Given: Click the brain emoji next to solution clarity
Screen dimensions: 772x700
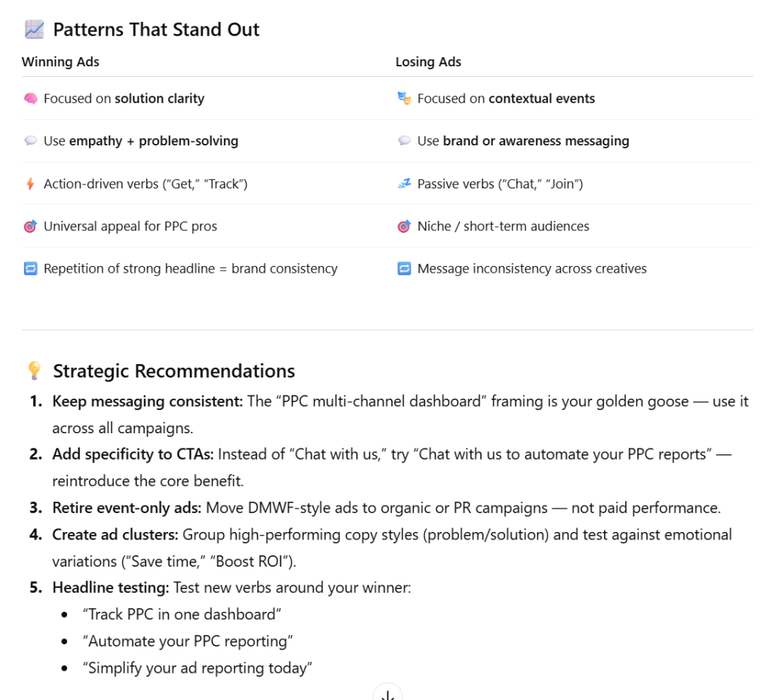Looking at the screenshot, I should pos(30,99).
